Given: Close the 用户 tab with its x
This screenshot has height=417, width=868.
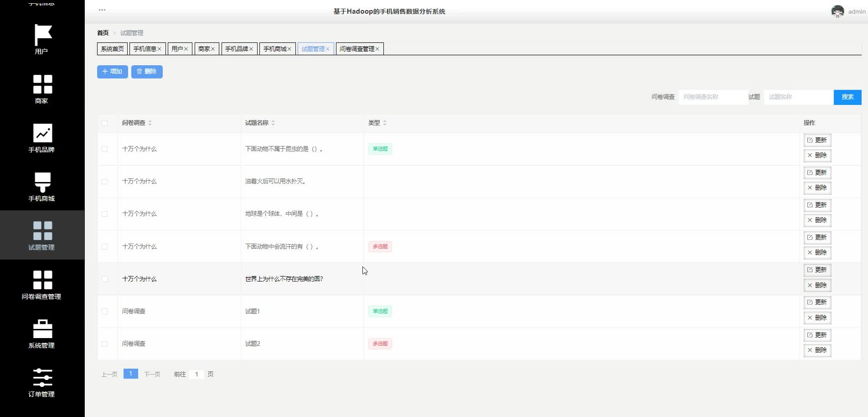Looking at the screenshot, I should 186,49.
